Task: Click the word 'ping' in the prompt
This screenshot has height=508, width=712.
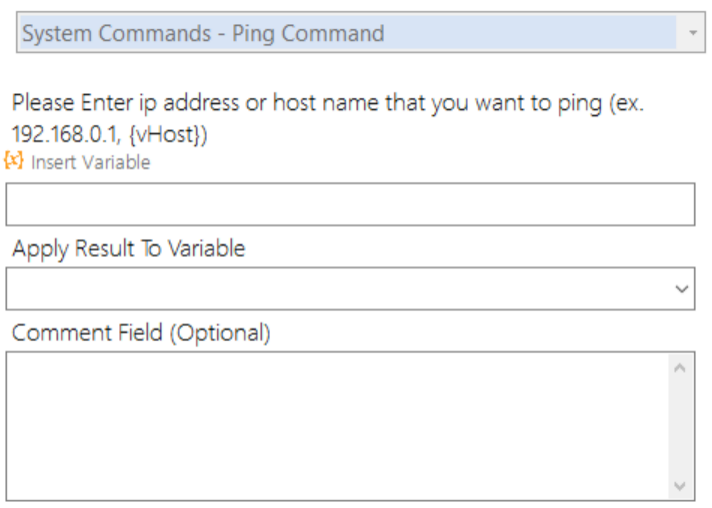Action: (580, 104)
